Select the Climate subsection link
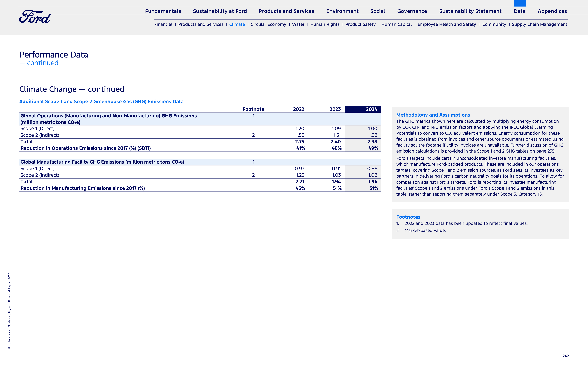 (x=237, y=24)
